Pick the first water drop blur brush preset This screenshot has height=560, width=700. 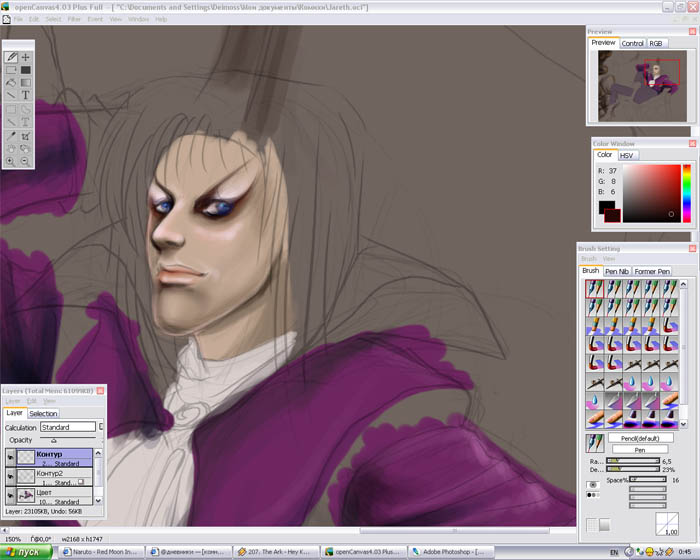(x=632, y=382)
